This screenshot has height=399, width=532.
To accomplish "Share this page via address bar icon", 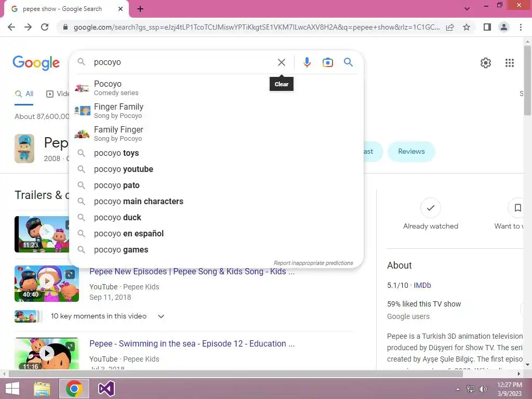I will [x=450, y=27].
